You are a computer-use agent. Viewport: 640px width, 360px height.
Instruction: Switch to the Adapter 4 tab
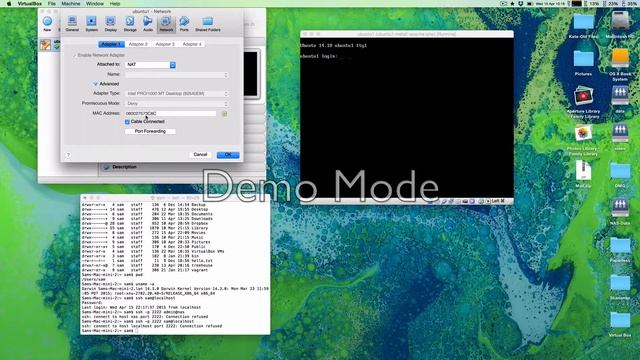(192, 44)
